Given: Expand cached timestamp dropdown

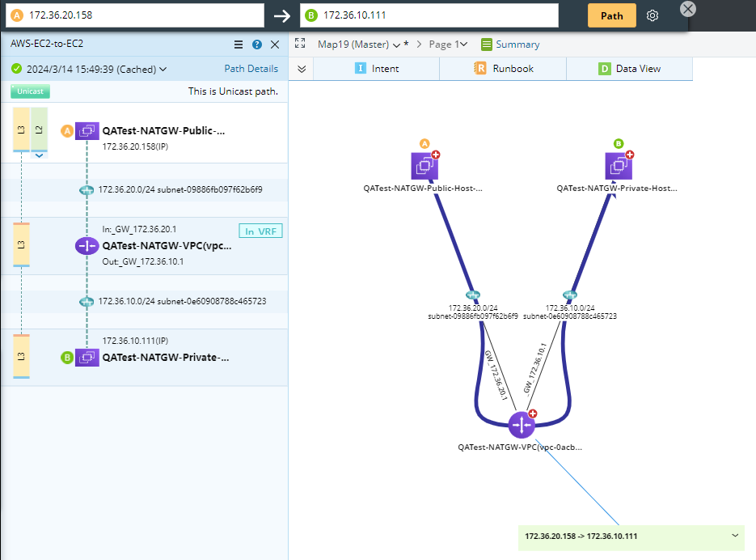Looking at the screenshot, I should click(x=163, y=70).
